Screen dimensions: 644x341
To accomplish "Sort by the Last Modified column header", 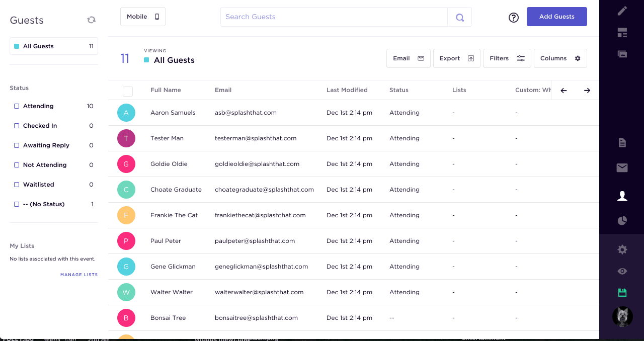I will point(347,90).
